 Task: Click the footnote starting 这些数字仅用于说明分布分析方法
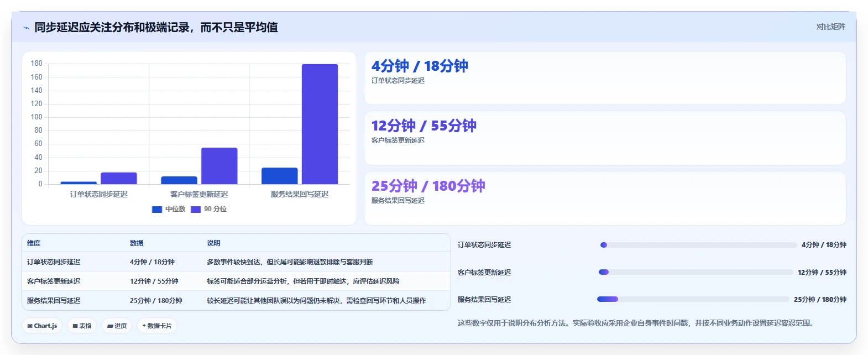coord(637,323)
